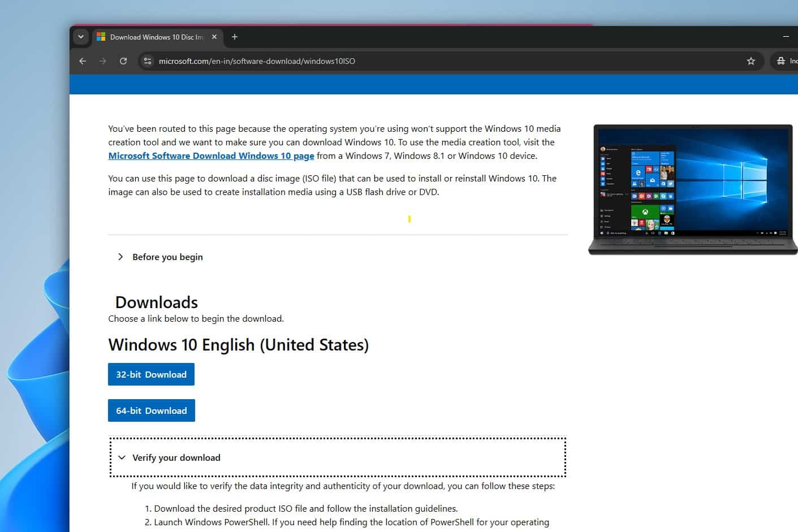Open Microsoft Software Download Windows 10 page link

click(x=211, y=156)
